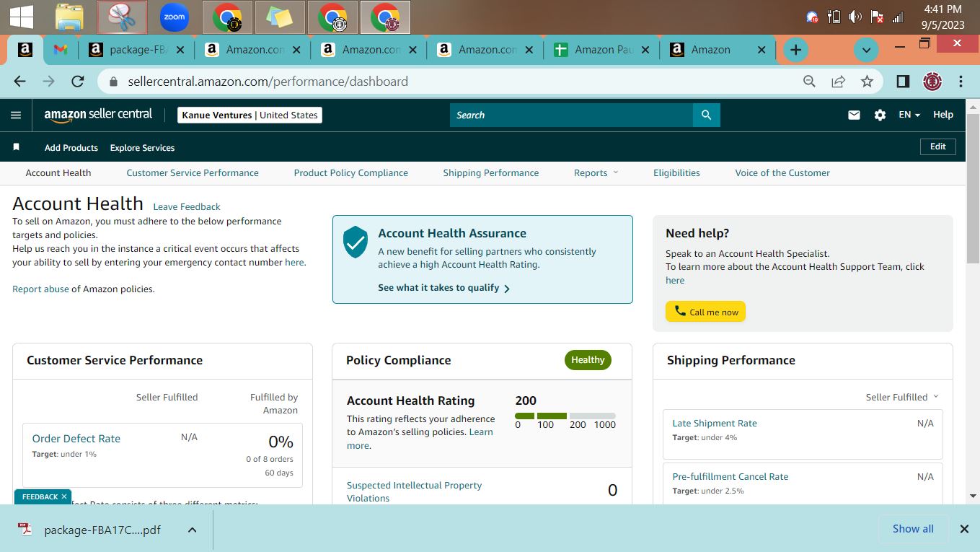Bookmark this page with the star icon
This screenshot has width=980, height=552.
[867, 82]
